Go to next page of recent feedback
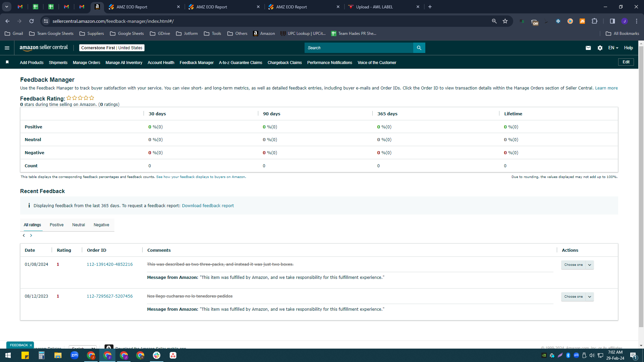Viewport: 644px width, 362px height. coord(31,236)
